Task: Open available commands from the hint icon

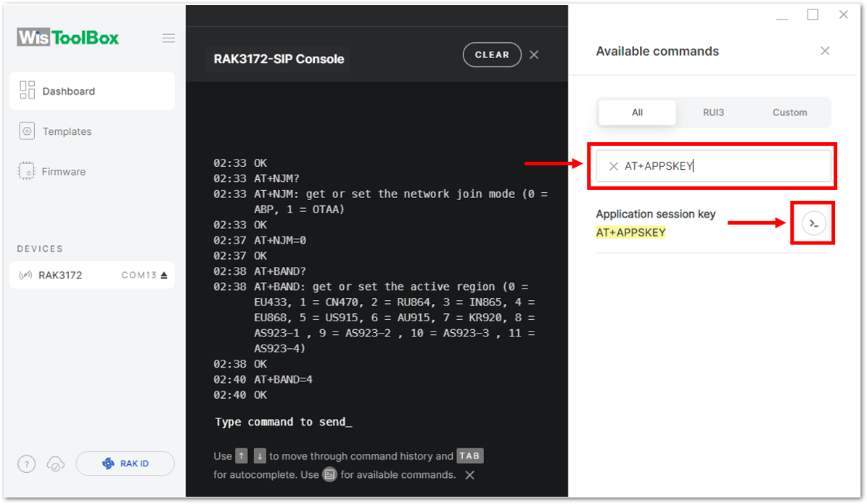Action: tap(329, 475)
